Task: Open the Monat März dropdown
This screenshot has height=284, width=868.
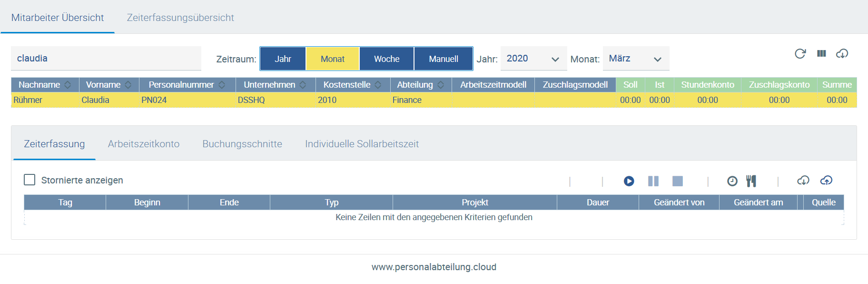Action: click(636, 59)
